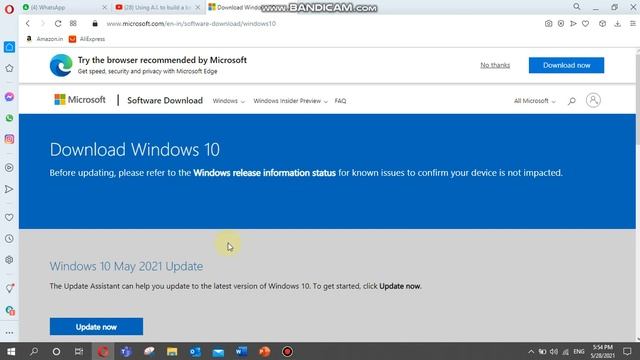Expand the Windows dropdown menu

229,101
